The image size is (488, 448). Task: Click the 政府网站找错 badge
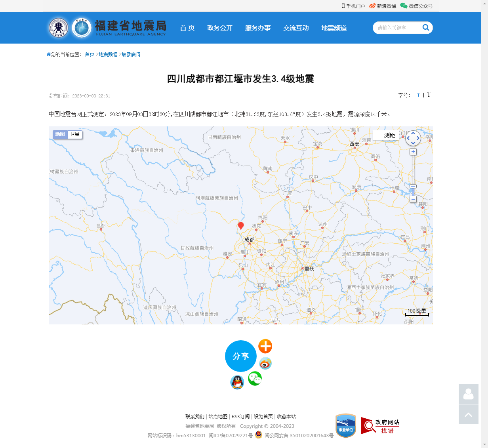(380, 426)
